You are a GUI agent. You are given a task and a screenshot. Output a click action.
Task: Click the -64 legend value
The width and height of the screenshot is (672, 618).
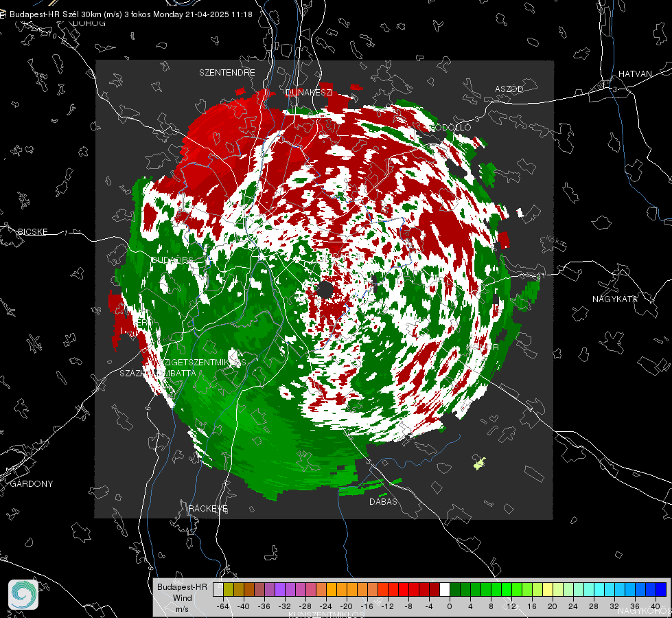[223, 606]
